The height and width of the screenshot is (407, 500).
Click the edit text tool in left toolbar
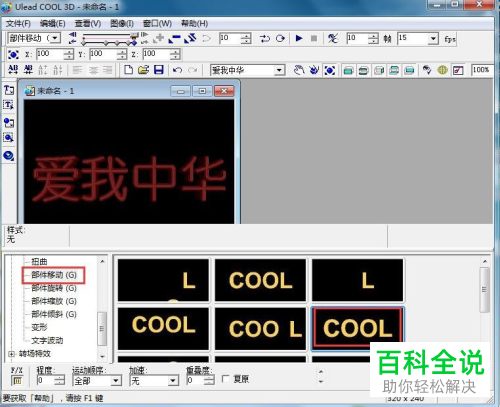[x=9, y=105]
